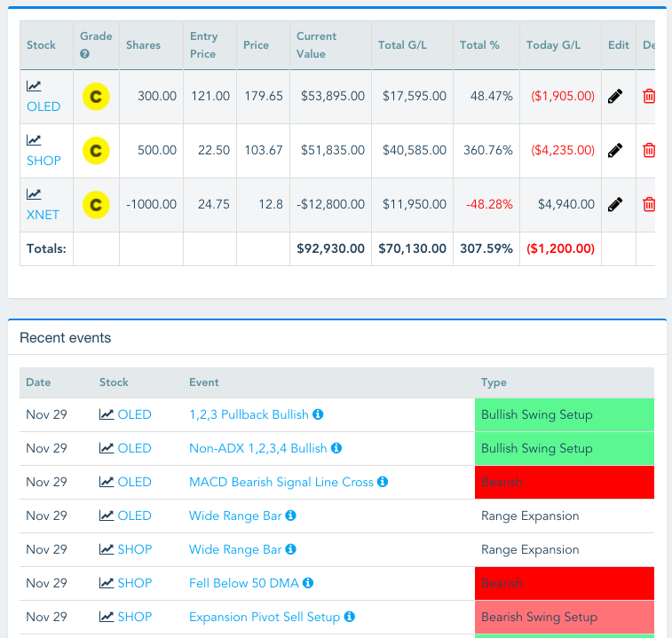Open SHOP Wide Range Bar event link
Screen dimensions: 672x638
pyautogui.click(x=235, y=549)
